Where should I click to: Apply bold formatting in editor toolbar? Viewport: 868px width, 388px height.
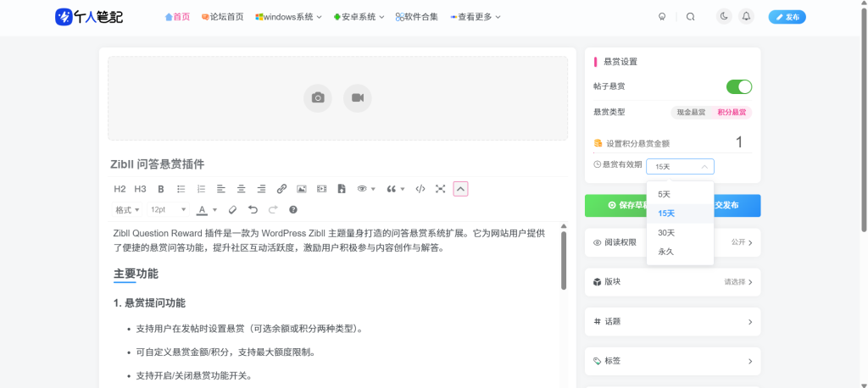161,189
